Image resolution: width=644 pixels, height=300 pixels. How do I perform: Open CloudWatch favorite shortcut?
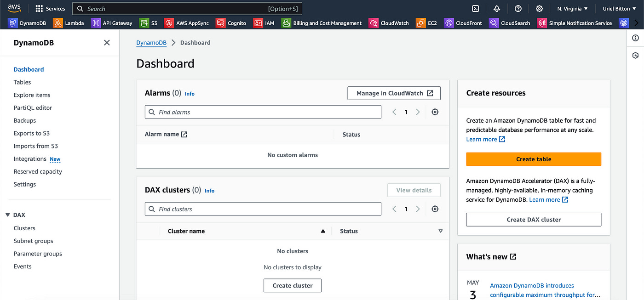point(389,23)
